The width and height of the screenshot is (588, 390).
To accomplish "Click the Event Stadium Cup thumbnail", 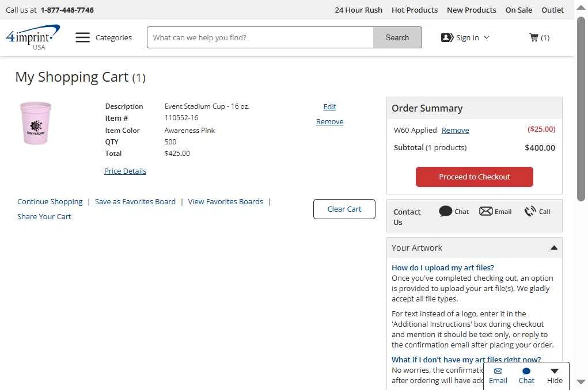I will (x=36, y=123).
